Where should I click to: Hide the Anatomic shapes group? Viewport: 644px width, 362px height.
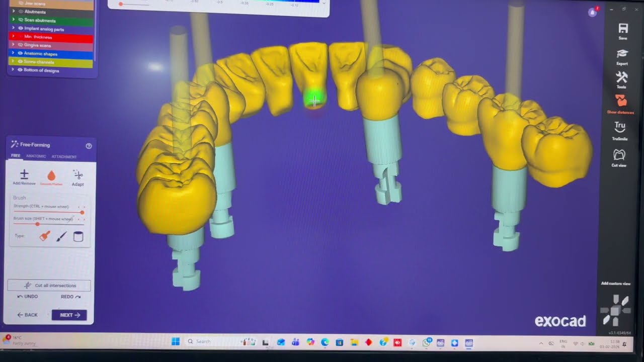click(x=21, y=53)
